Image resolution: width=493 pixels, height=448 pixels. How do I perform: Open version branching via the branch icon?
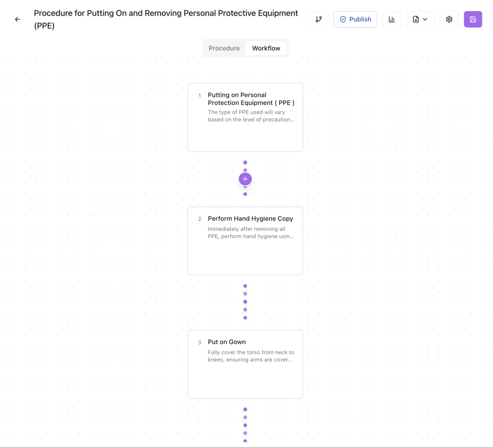319,19
